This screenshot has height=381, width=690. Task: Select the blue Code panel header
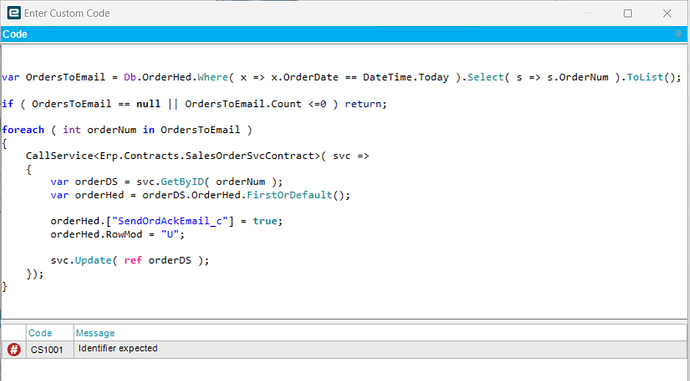[x=344, y=34]
